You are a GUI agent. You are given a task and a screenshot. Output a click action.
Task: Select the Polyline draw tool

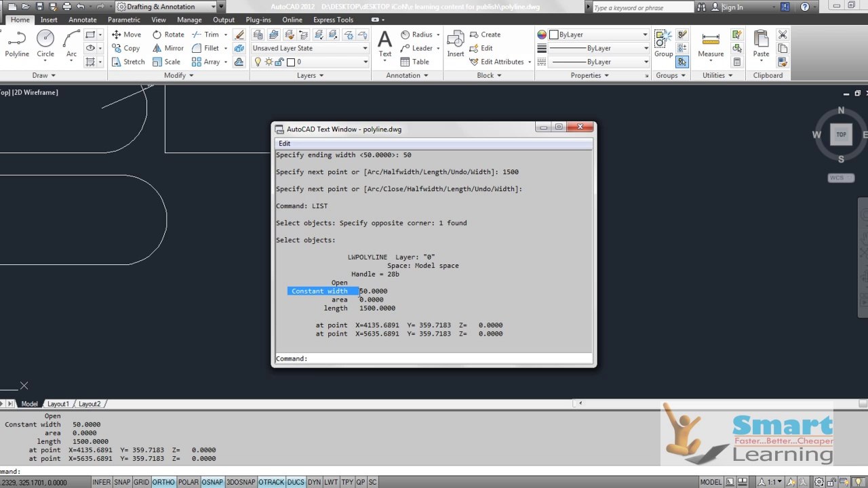(x=17, y=45)
